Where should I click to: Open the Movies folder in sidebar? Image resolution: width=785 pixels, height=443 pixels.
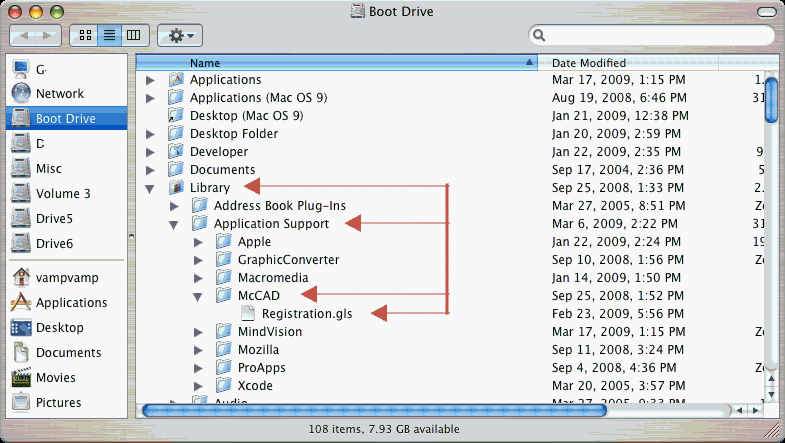tap(22, 377)
